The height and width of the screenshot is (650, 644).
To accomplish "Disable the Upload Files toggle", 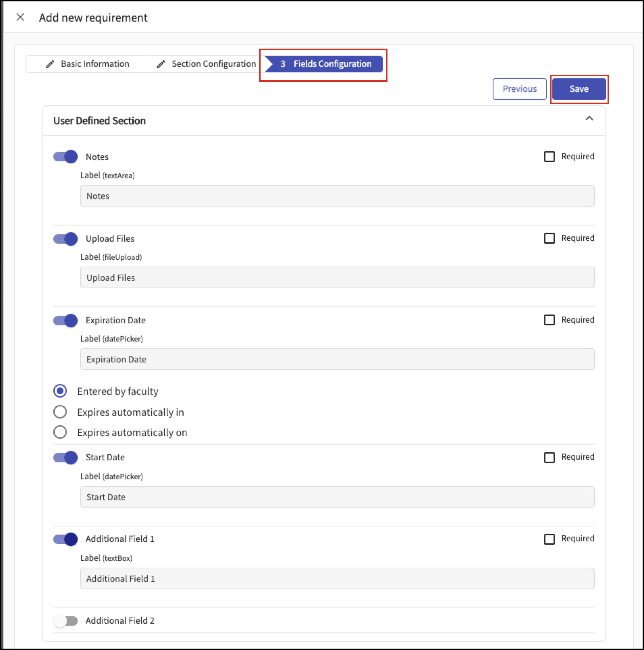I will [65, 239].
